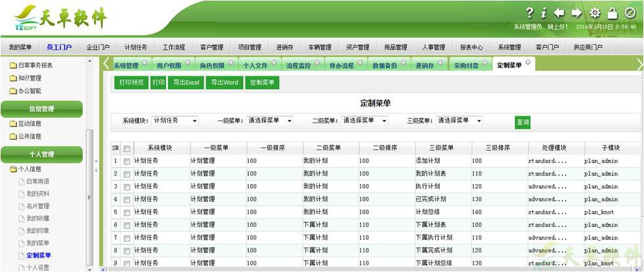Select 名片管理 in the sidebar tree
Image resolution: width=644 pixels, height=272 pixels.
[x=38, y=206]
